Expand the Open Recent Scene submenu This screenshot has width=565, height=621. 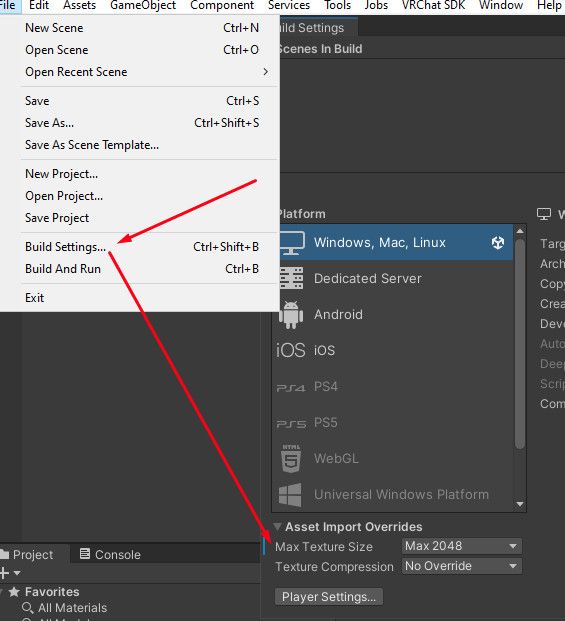click(146, 72)
